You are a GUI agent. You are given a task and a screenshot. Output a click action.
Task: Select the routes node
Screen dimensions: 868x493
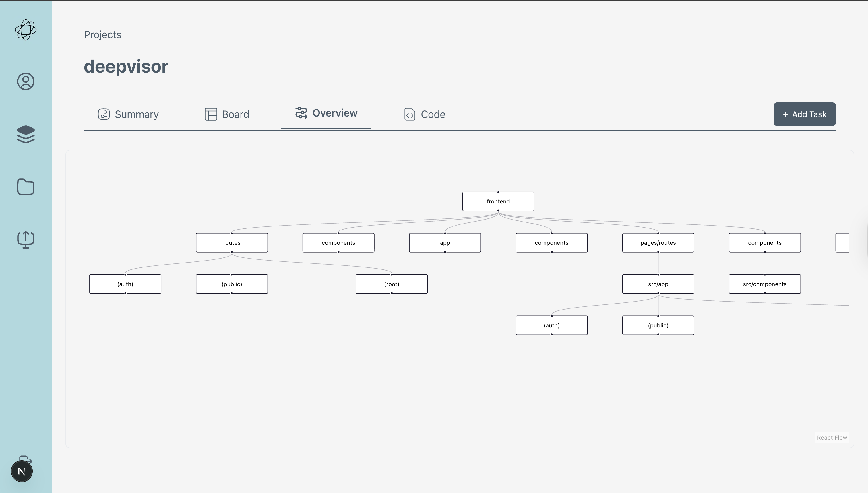tap(232, 243)
